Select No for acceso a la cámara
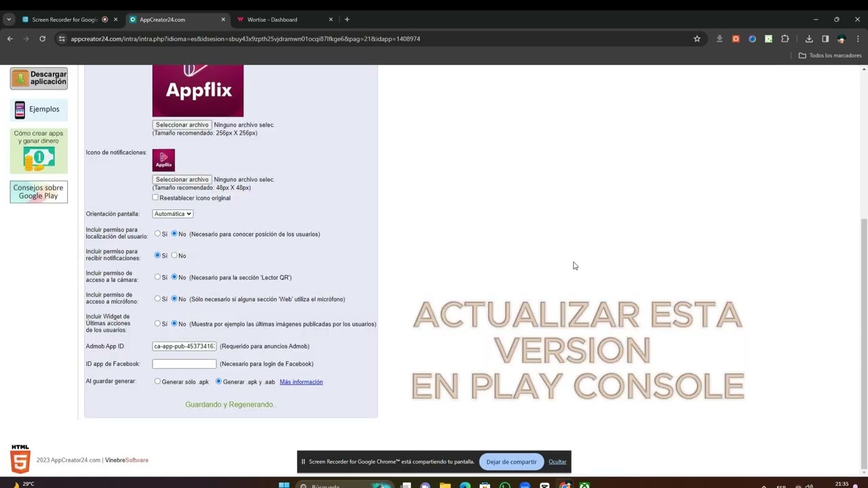 coord(174,277)
